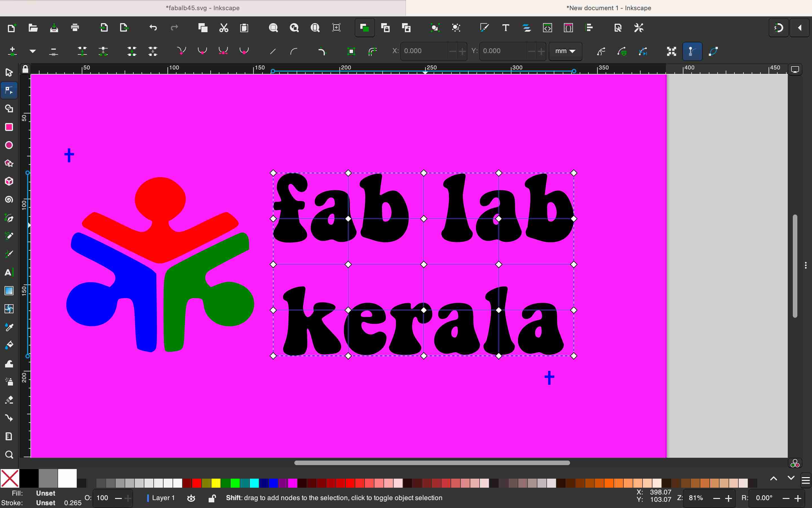This screenshot has width=812, height=508.
Task: Click the Save document icon
Action: pyautogui.click(x=54, y=28)
